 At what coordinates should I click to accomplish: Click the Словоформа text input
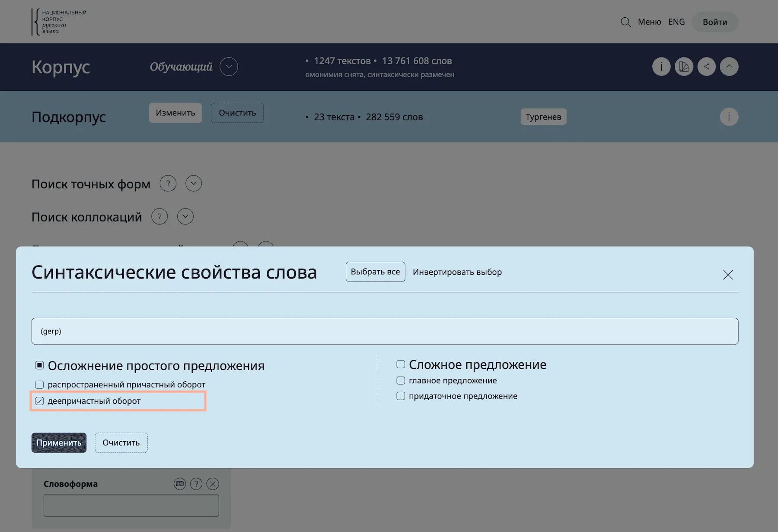tap(131, 505)
